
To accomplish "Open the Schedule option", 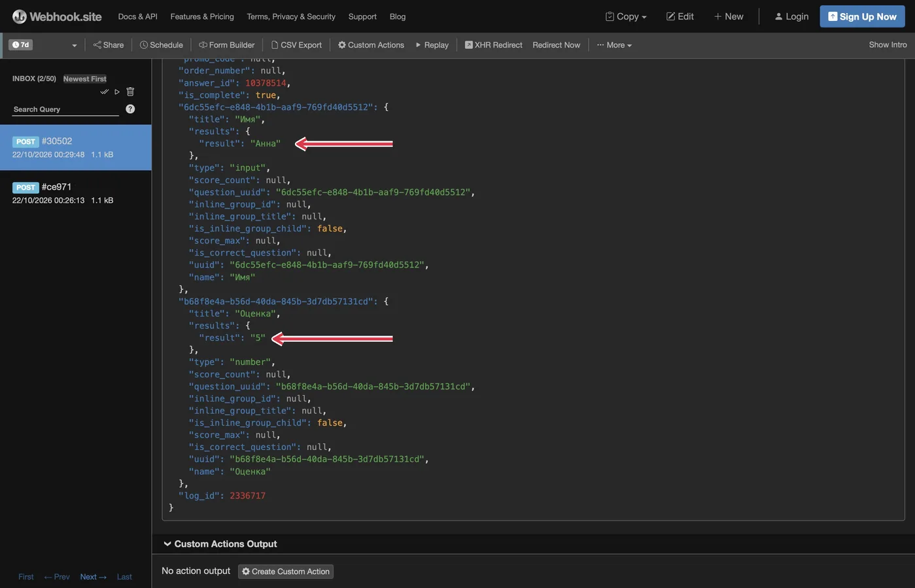I will [162, 45].
